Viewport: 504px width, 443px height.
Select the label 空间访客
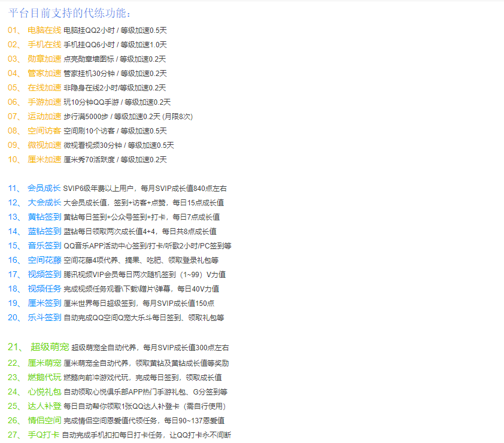(44, 131)
